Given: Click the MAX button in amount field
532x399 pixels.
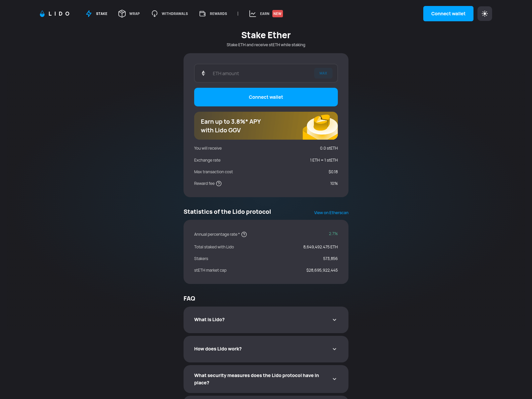Looking at the screenshot, I should [323, 73].
